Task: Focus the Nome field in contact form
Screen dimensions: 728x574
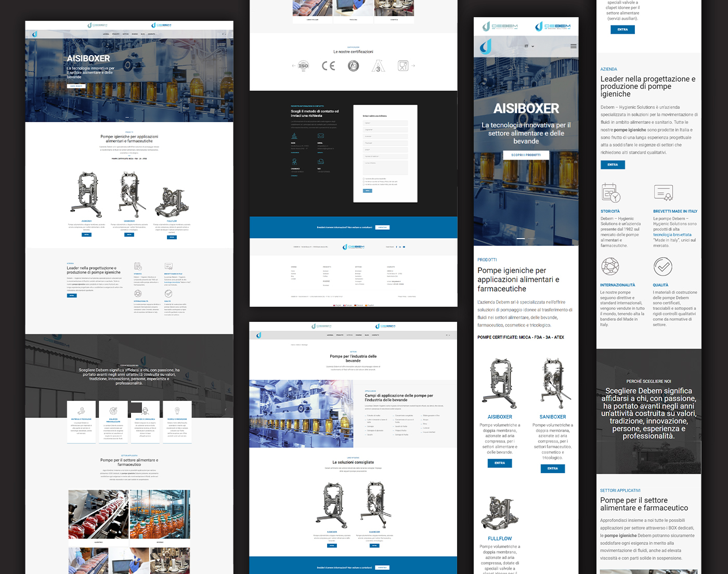Action: coord(385,123)
